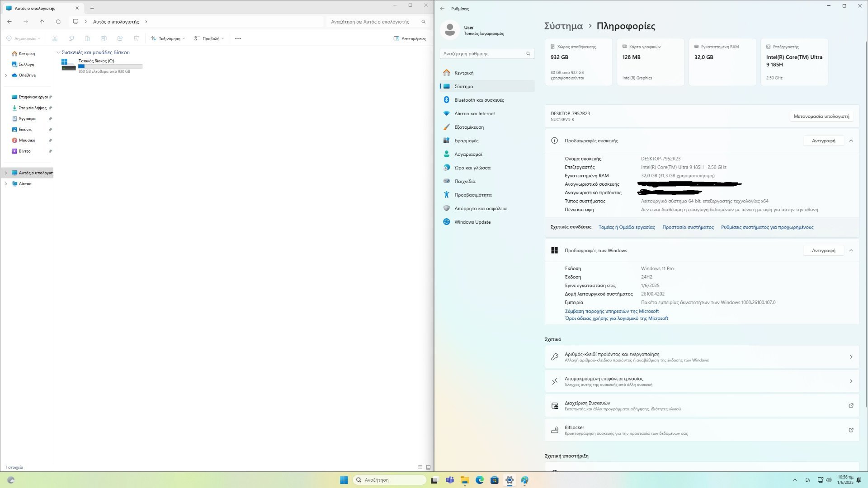Click Αντιγραφή for Windows specifications

pyautogui.click(x=823, y=250)
